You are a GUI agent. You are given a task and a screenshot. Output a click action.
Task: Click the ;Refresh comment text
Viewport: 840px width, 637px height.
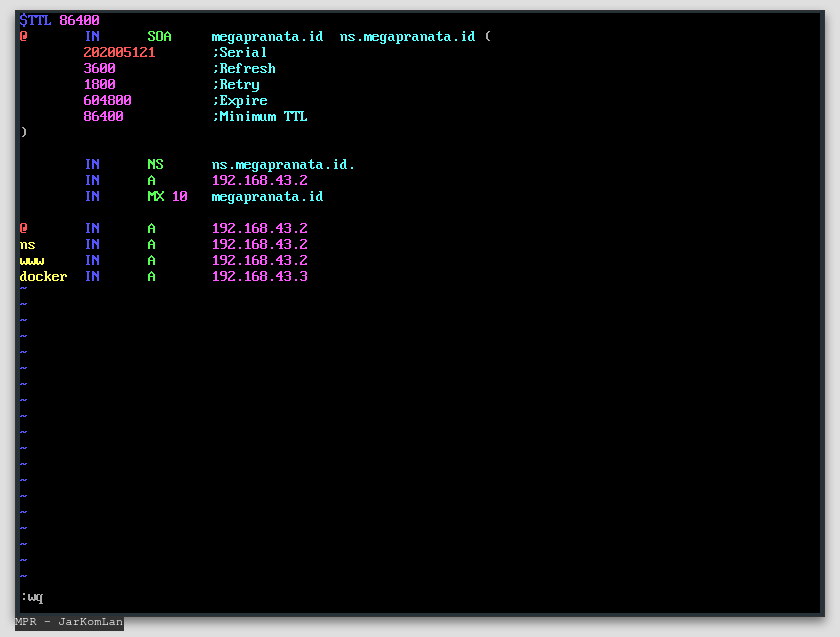click(243, 68)
